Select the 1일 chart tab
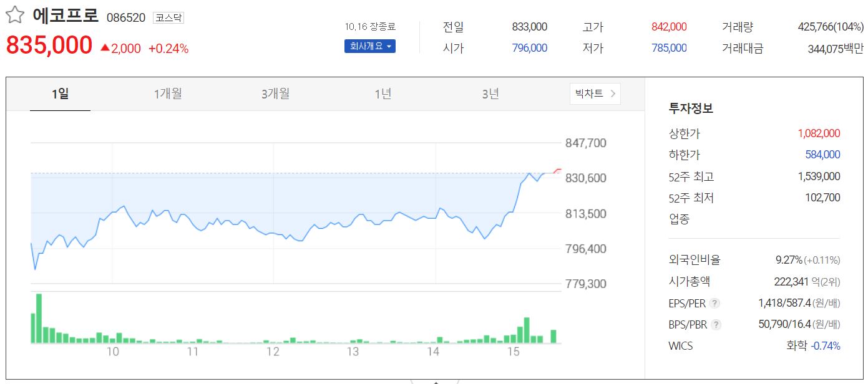868x384 pixels. (59, 94)
